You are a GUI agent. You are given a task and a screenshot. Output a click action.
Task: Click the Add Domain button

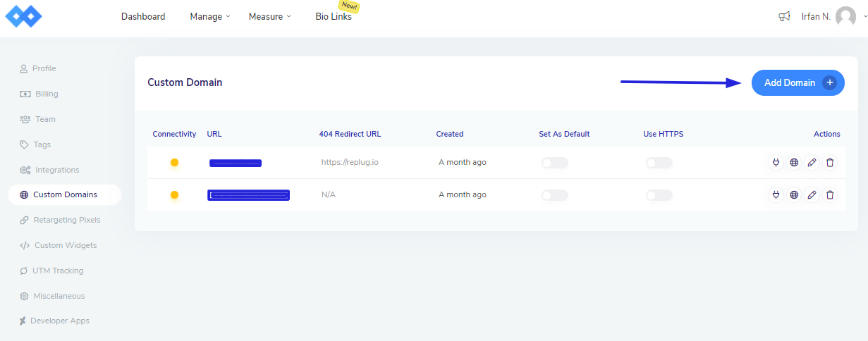pyautogui.click(x=797, y=83)
